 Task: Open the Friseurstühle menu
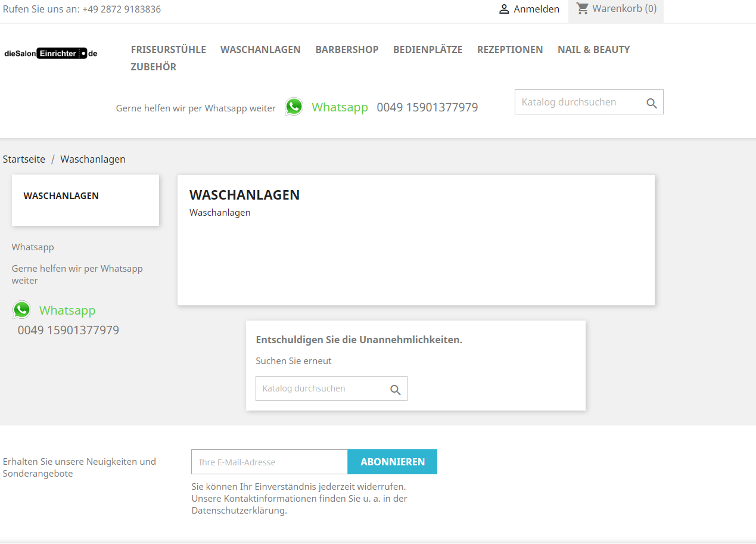(x=169, y=49)
